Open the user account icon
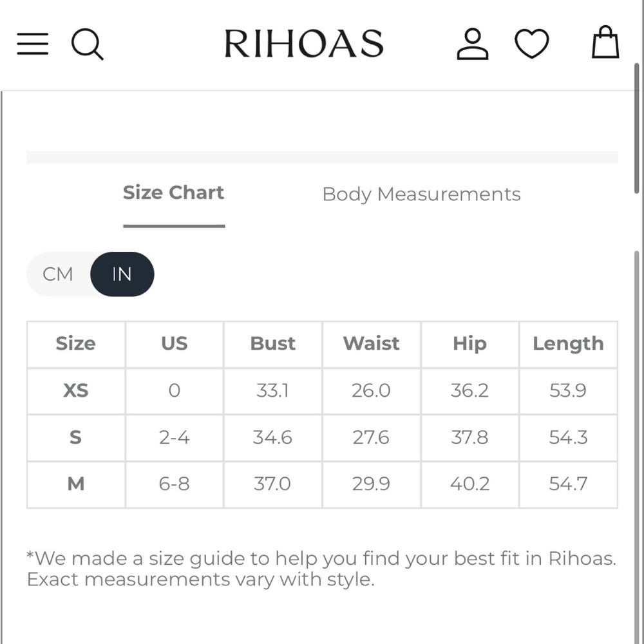The height and width of the screenshot is (644, 644). pyautogui.click(x=473, y=44)
